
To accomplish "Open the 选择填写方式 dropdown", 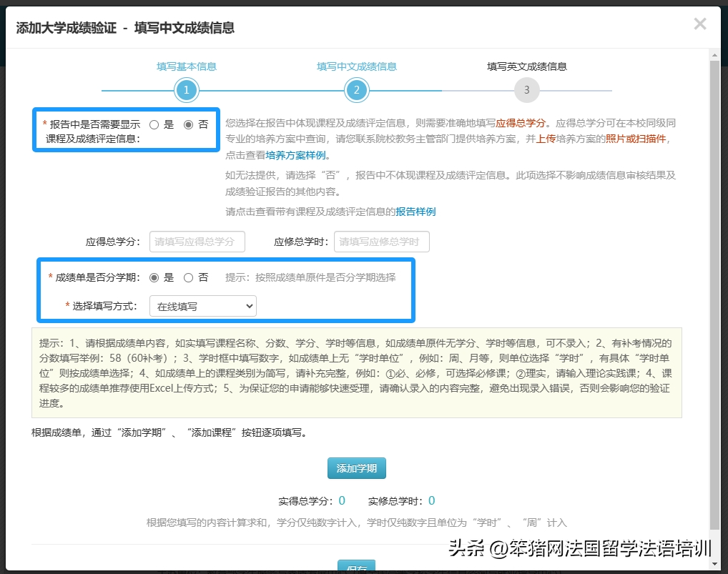I will click(x=202, y=307).
